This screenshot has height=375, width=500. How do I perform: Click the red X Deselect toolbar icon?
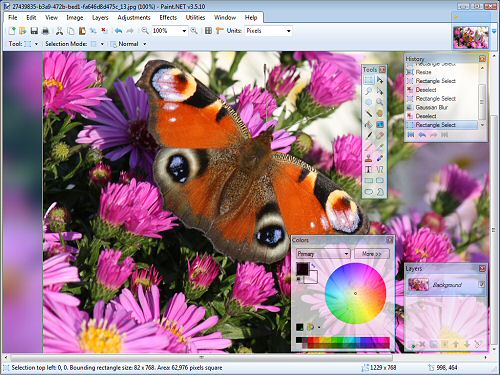(104, 31)
